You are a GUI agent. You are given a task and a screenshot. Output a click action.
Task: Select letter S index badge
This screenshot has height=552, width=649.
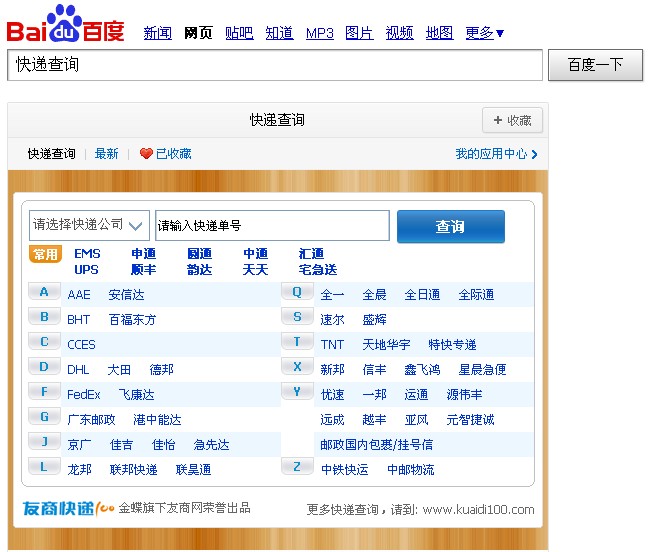(297, 317)
